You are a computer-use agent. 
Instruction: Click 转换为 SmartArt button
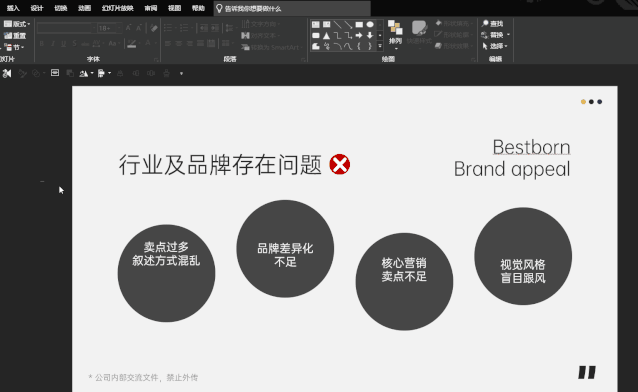(x=271, y=47)
